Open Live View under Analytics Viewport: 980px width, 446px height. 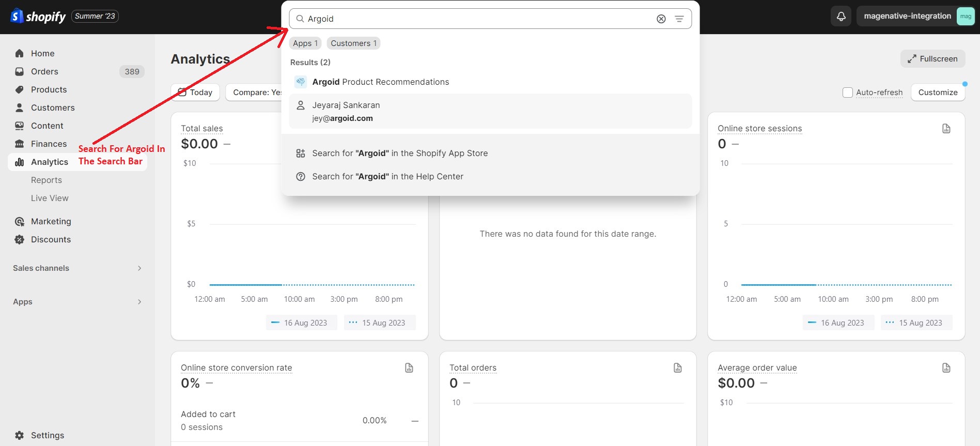50,198
